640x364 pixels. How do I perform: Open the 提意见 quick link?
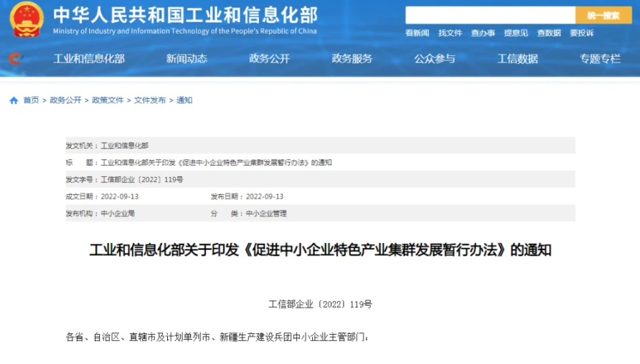point(516,33)
